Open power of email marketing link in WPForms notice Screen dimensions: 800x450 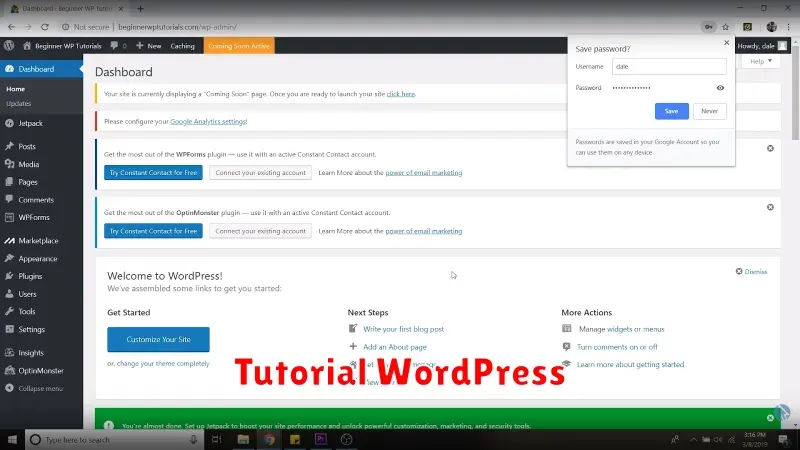[423, 172]
